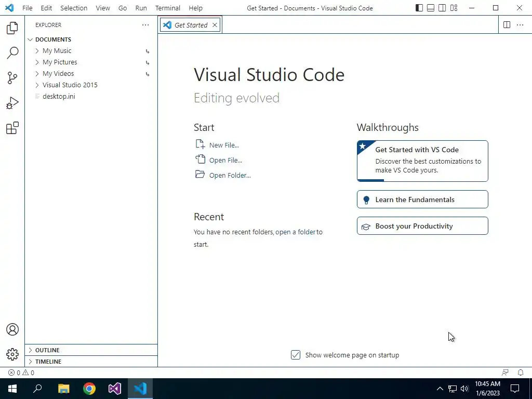Click the volume icon in system tray

pos(464,389)
